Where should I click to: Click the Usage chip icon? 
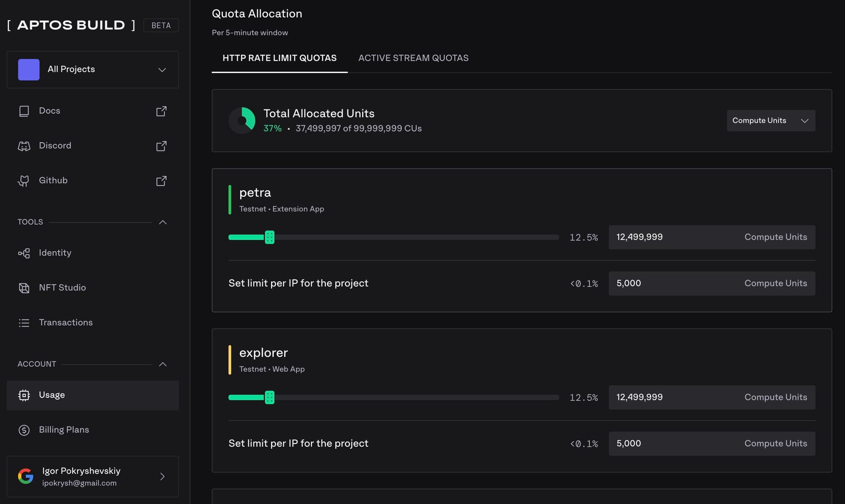tap(24, 395)
